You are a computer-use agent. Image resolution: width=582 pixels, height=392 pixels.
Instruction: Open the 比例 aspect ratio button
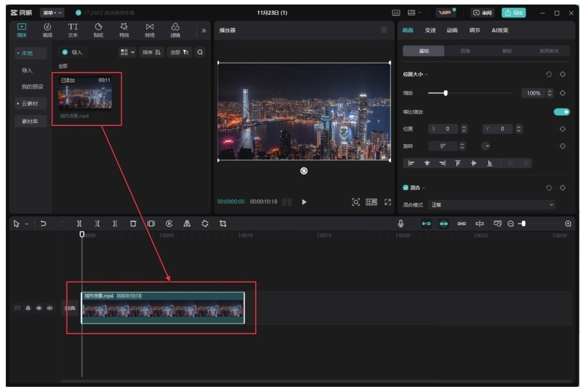tap(371, 202)
